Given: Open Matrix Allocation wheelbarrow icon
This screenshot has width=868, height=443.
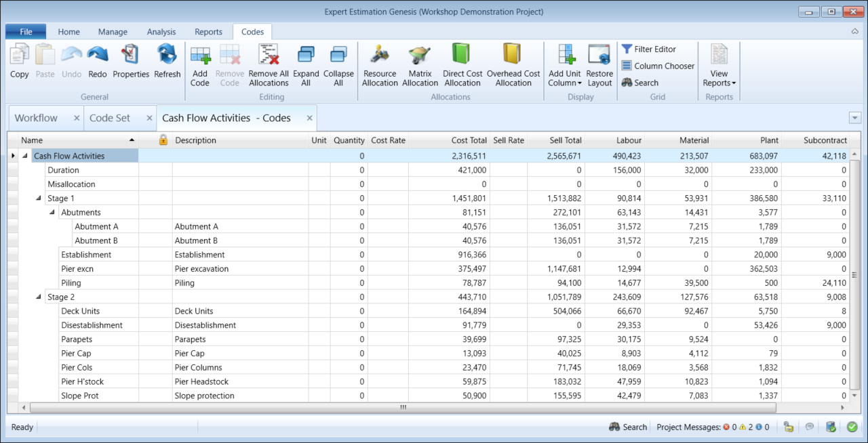Looking at the screenshot, I should point(420,55).
